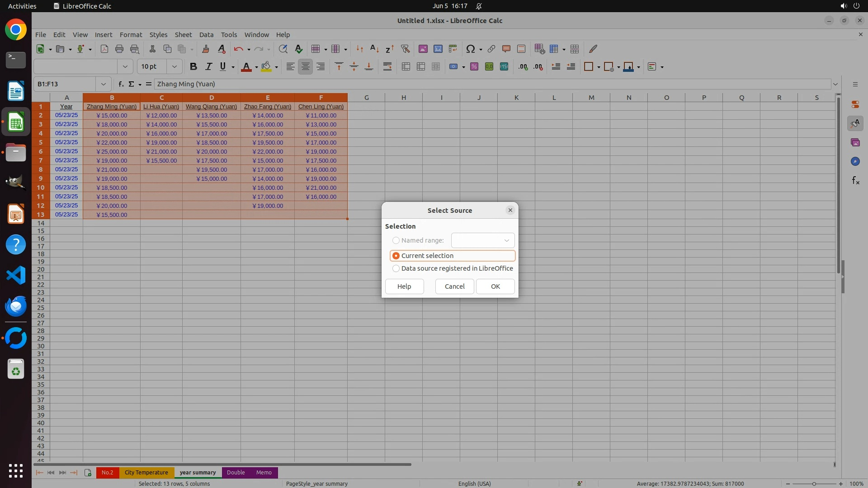Open the Data menu
The height and width of the screenshot is (488, 868).
[x=206, y=35]
